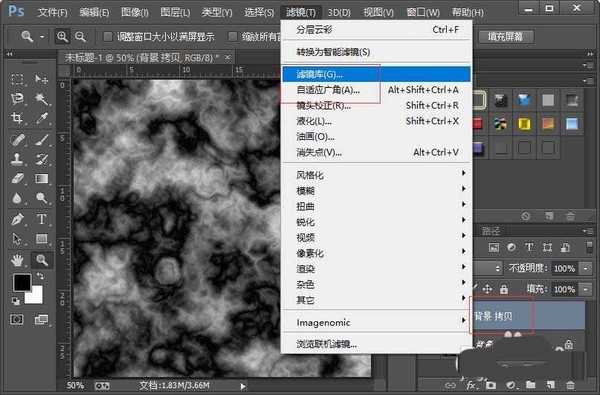Select the Lasso tool
The image size is (600, 395).
click(x=17, y=99)
